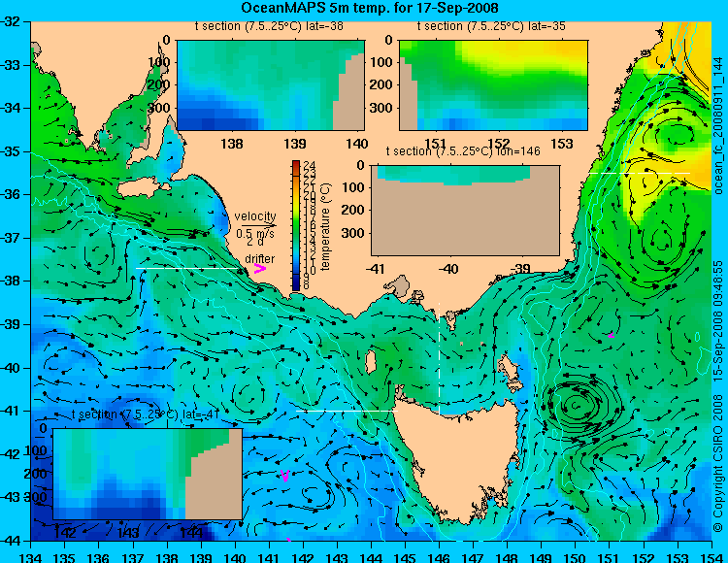Click the '134' longitude axis label

[x=31, y=557]
